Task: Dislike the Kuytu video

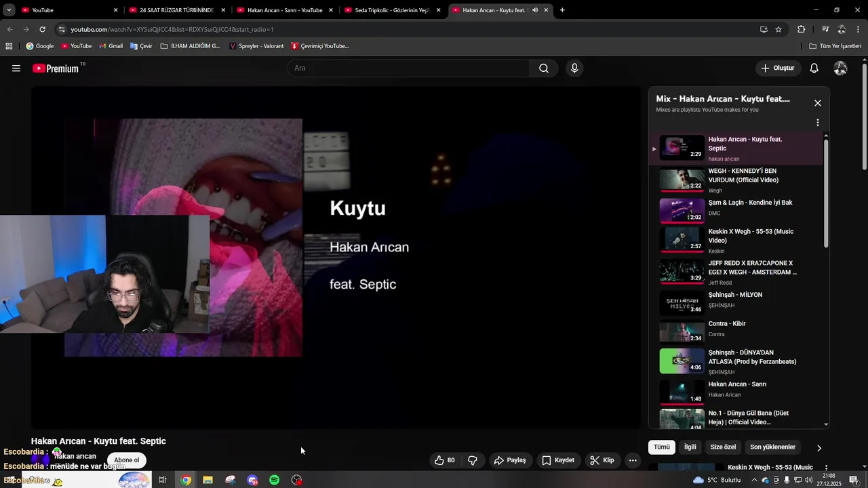Action: pos(473,460)
